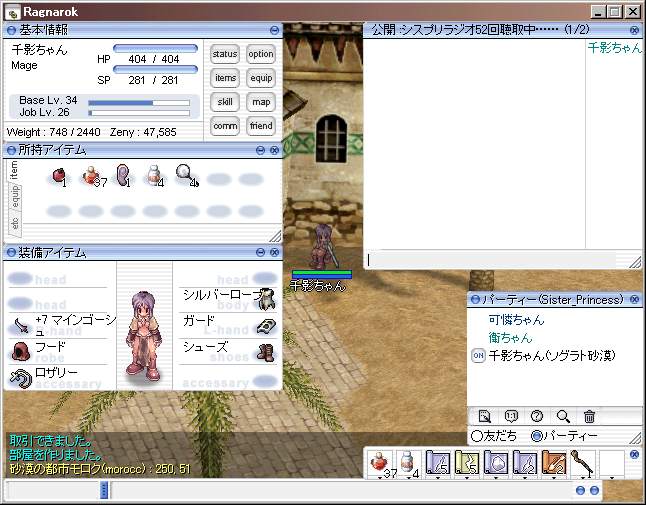This screenshot has height=505, width=646.
Task: Click the question mark help icon
Action: coord(537,416)
